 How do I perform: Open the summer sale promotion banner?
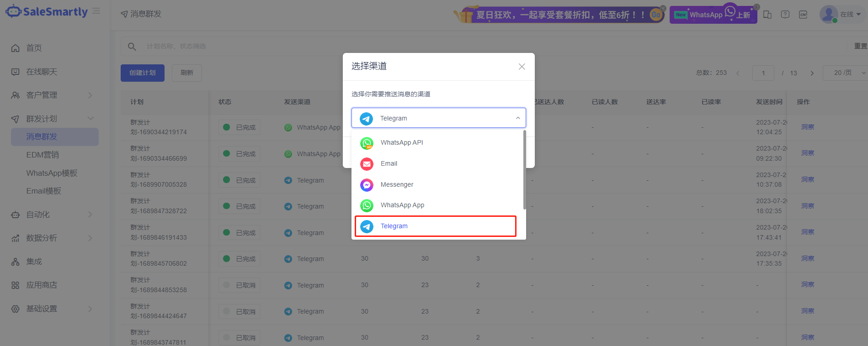[559, 15]
